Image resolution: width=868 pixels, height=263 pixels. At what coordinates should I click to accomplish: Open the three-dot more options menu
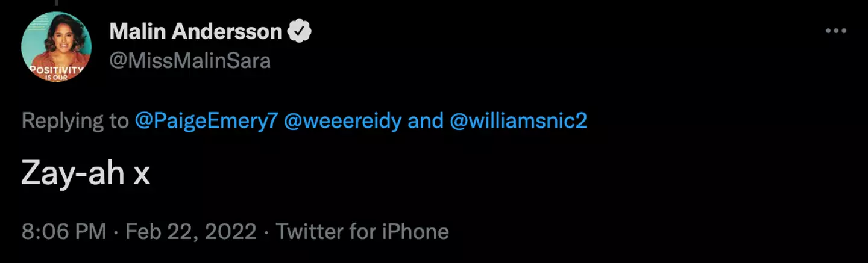point(836,31)
